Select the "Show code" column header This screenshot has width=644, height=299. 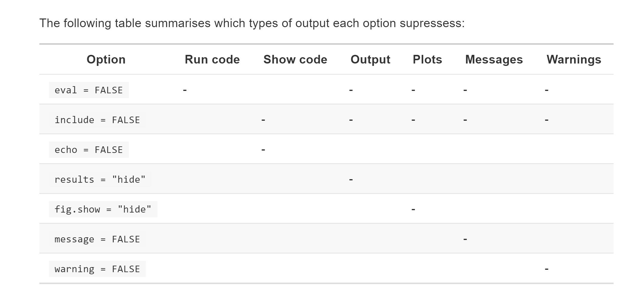(x=295, y=60)
